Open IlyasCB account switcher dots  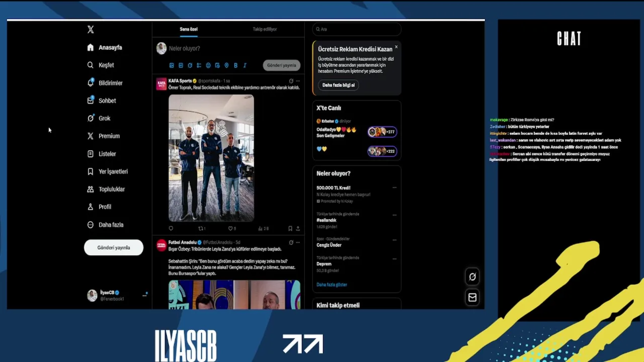(144, 295)
